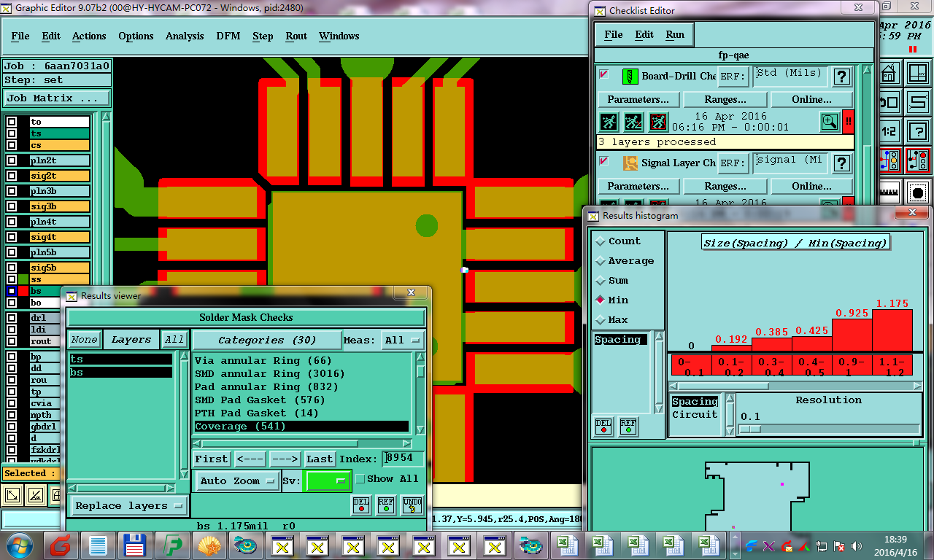The width and height of the screenshot is (934, 560).
Task: Toggle checkbox for layer ts
Action: tap(12, 134)
